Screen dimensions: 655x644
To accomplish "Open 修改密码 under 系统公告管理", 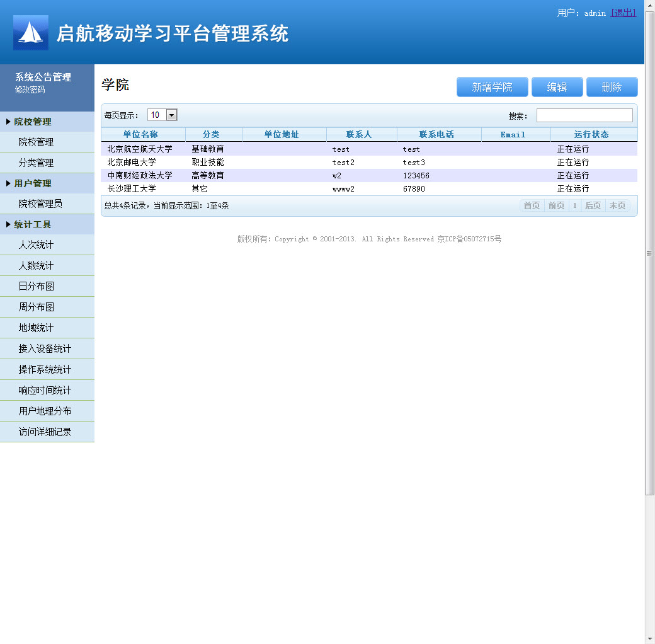I will tap(28, 88).
